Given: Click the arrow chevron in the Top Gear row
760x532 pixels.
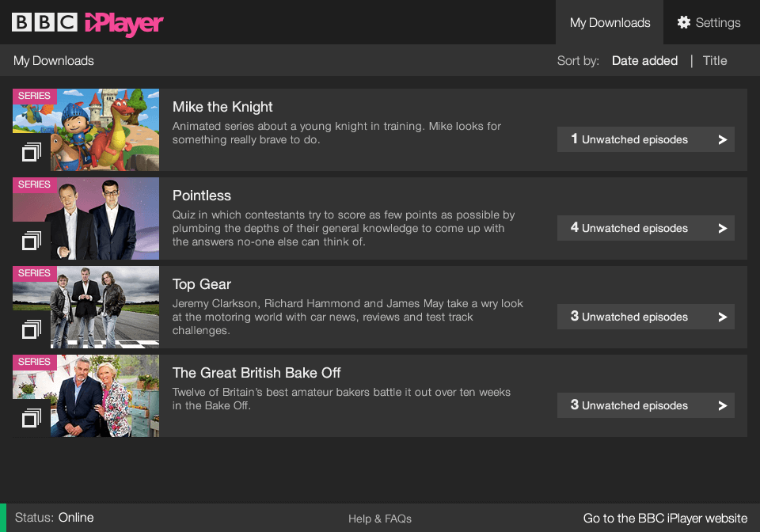Looking at the screenshot, I should [723, 317].
